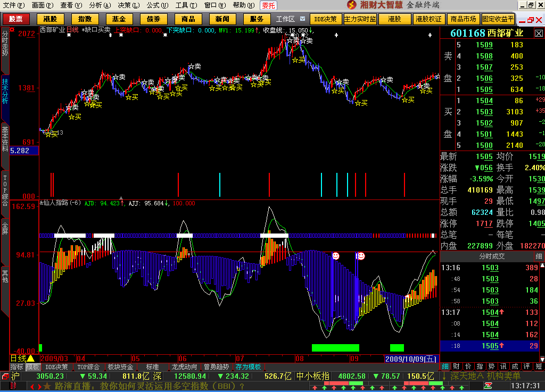The height and width of the screenshot is (392, 545).
Task: Click the 工作区 dropdown arrow icon
Action: pyautogui.click(x=302, y=19)
